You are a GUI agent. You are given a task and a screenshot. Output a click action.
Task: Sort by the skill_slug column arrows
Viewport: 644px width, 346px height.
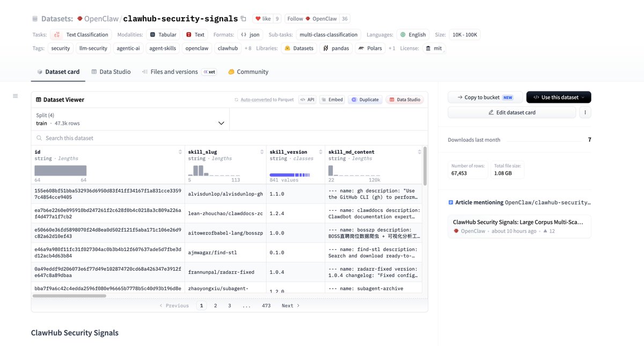261,152
